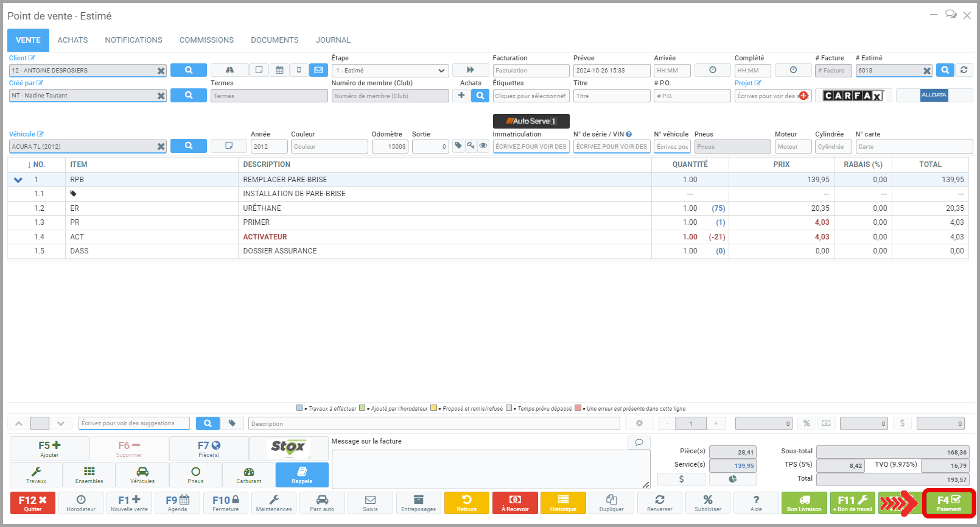Click the F4 Paiement button
This screenshot has width=980, height=527.
[x=948, y=503]
